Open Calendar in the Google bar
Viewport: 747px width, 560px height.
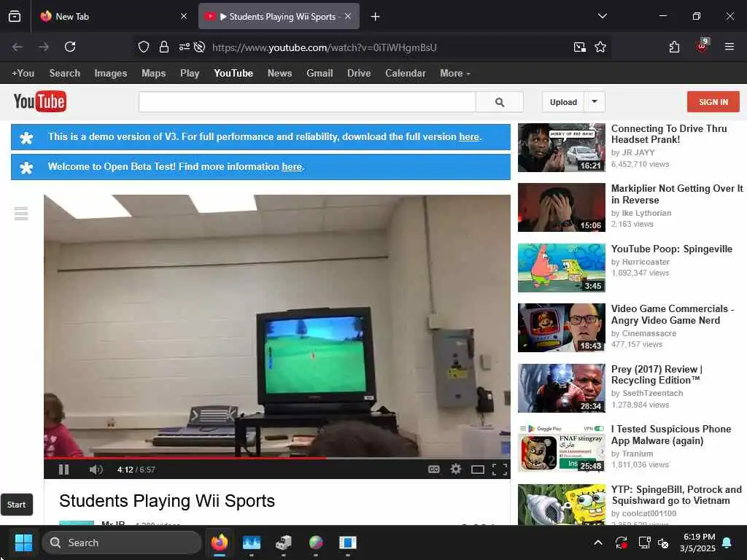(406, 74)
